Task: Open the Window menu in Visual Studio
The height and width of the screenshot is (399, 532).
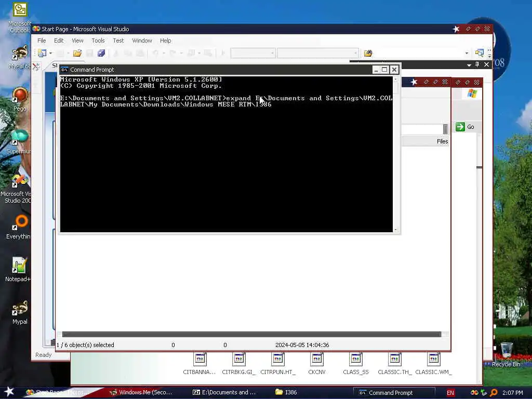Action: point(142,41)
